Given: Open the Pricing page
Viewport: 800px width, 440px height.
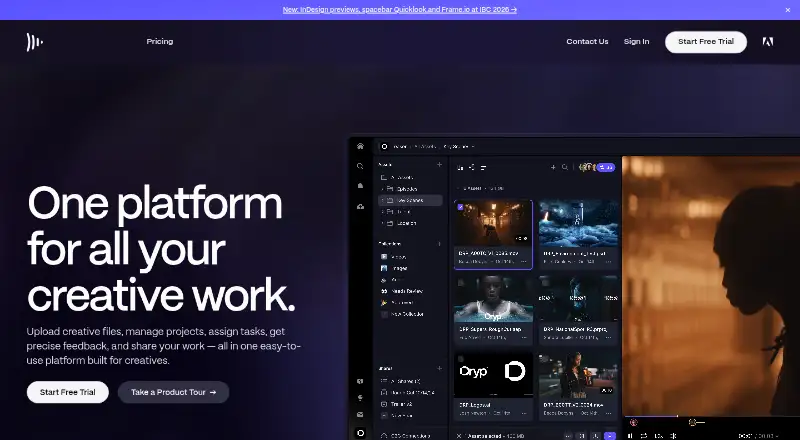Looking at the screenshot, I should point(160,41).
